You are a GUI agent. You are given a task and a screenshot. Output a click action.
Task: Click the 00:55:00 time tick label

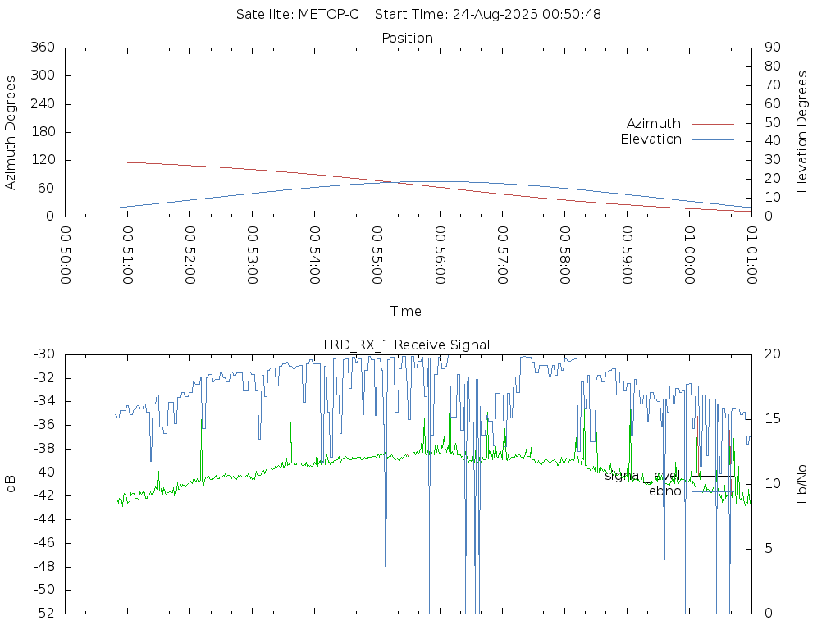tap(377, 255)
